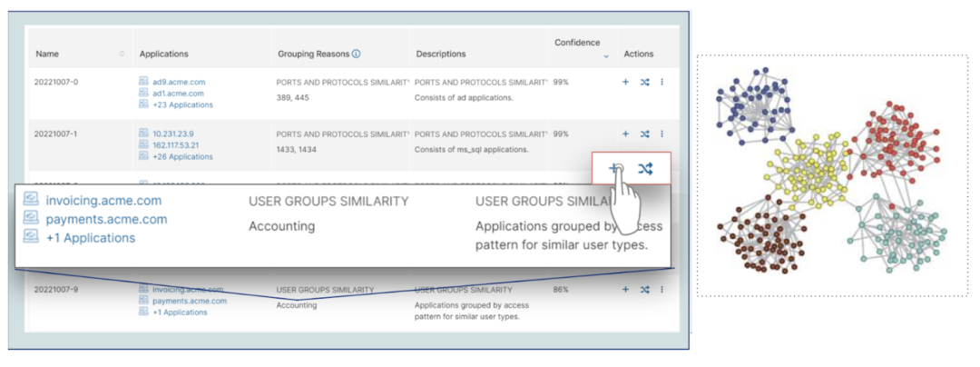
Task: Click the info icon beside Grouping Reasons
Action: (x=356, y=55)
